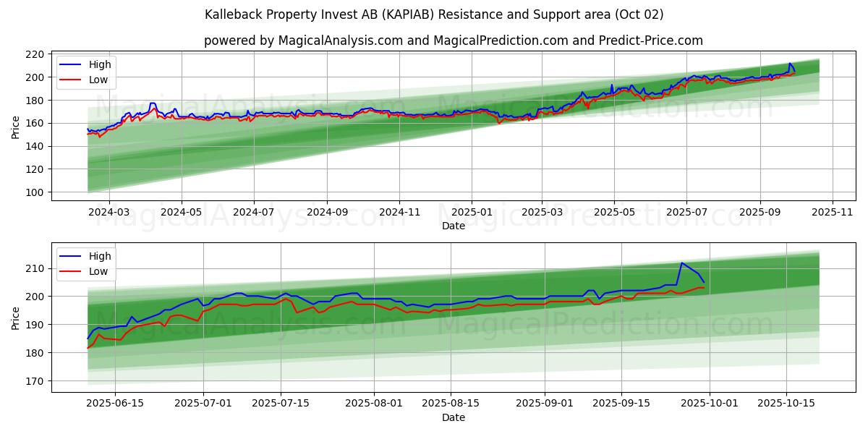Viewport: 868px width, 434px height.
Task: Click the 2024-03 tick on top date axis
Action: pos(109,213)
